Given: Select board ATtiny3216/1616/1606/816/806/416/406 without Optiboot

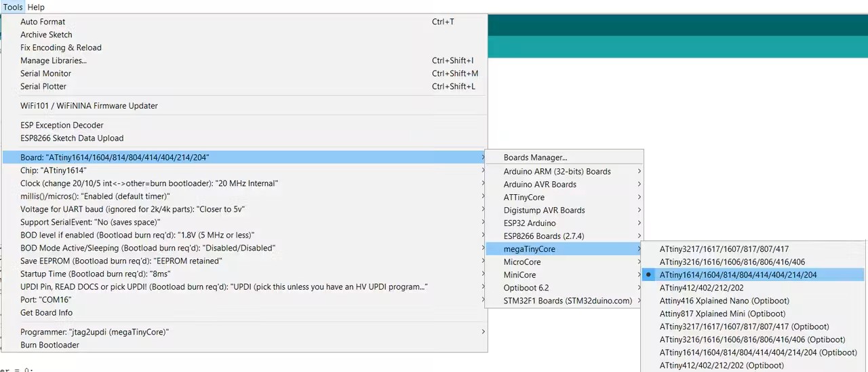Looking at the screenshot, I should [x=753, y=262].
